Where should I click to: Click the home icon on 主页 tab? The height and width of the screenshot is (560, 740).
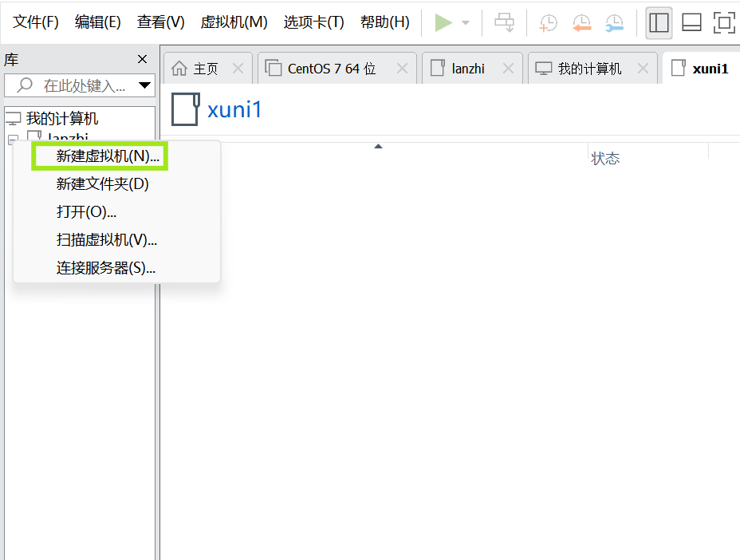pyautogui.click(x=179, y=69)
